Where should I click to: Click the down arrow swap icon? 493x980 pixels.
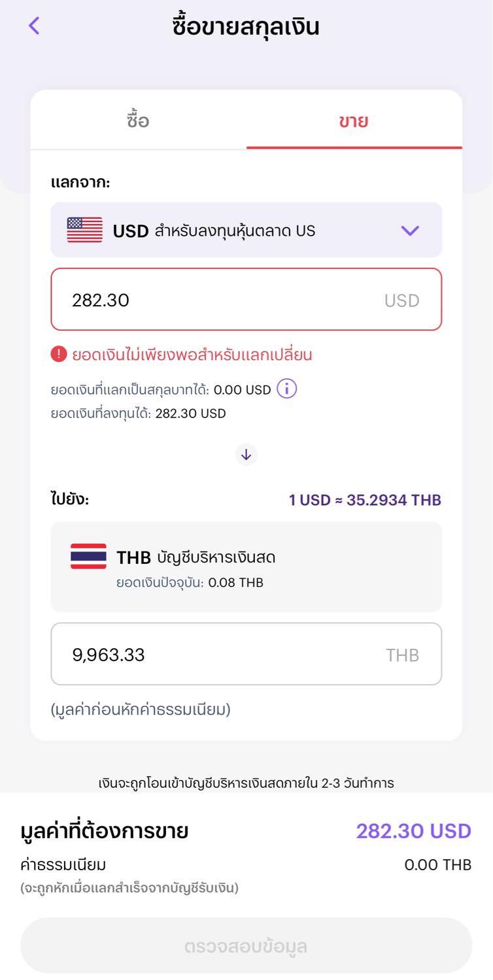pyautogui.click(x=246, y=455)
